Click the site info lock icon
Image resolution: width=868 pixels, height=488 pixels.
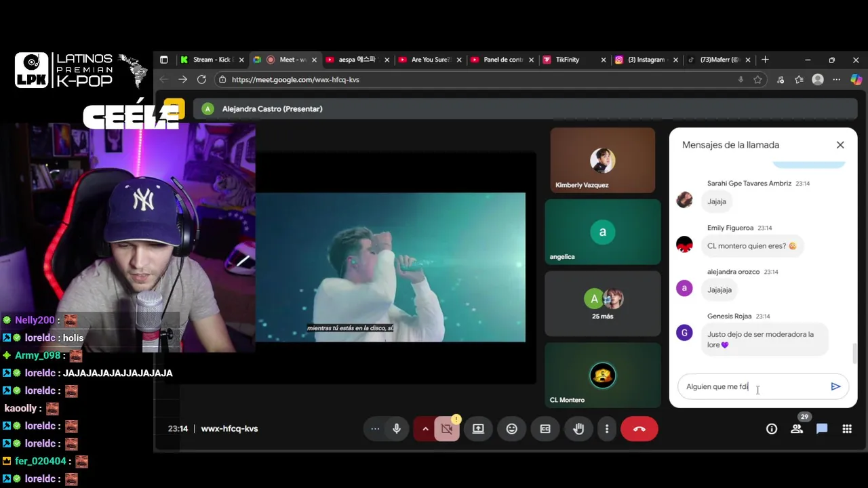[x=222, y=79]
